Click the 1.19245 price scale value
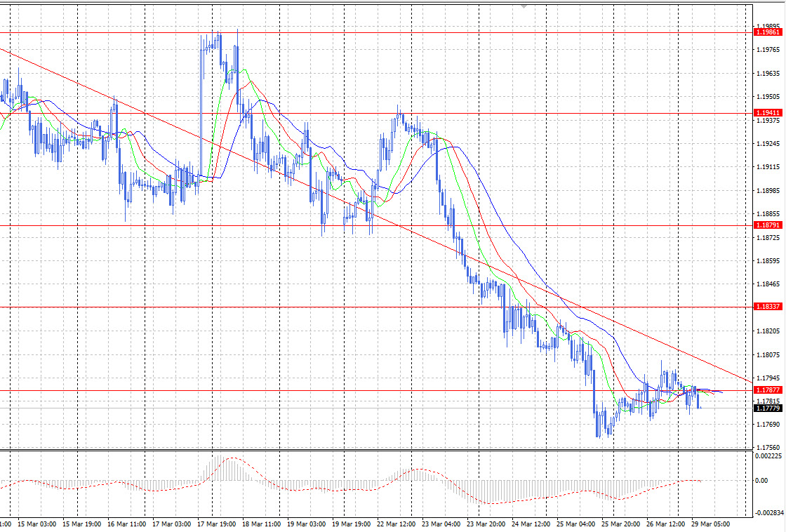 coord(768,143)
